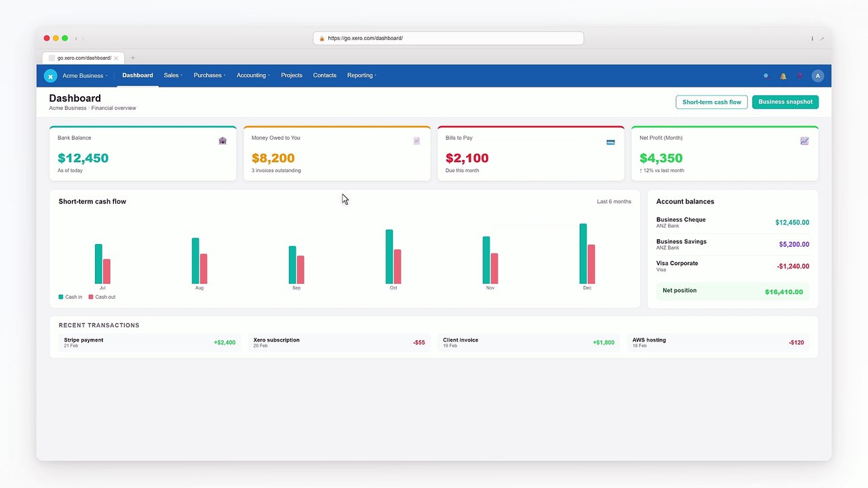The height and width of the screenshot is (488, 868).
Task: Click the $2,100 Bills to Pay amount
Action: pos(467,158)
